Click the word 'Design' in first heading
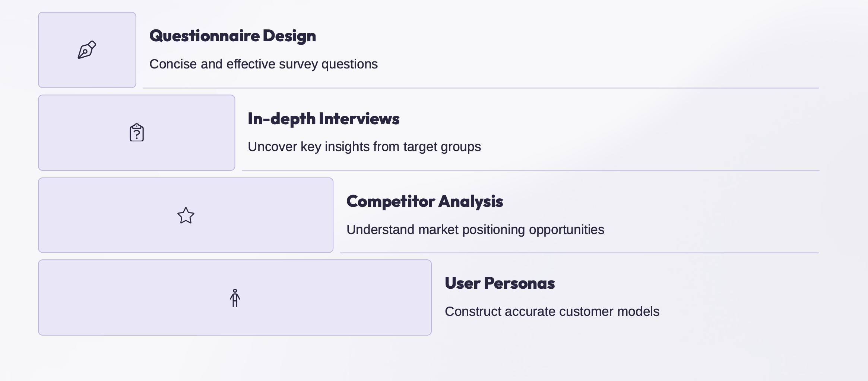Screen dimensions: 868x381 (x=289, y=36)
